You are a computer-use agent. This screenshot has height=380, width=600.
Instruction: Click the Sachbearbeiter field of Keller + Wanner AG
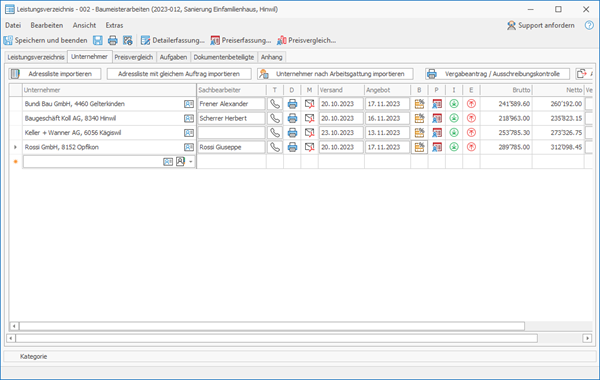(x=231, y=133)
